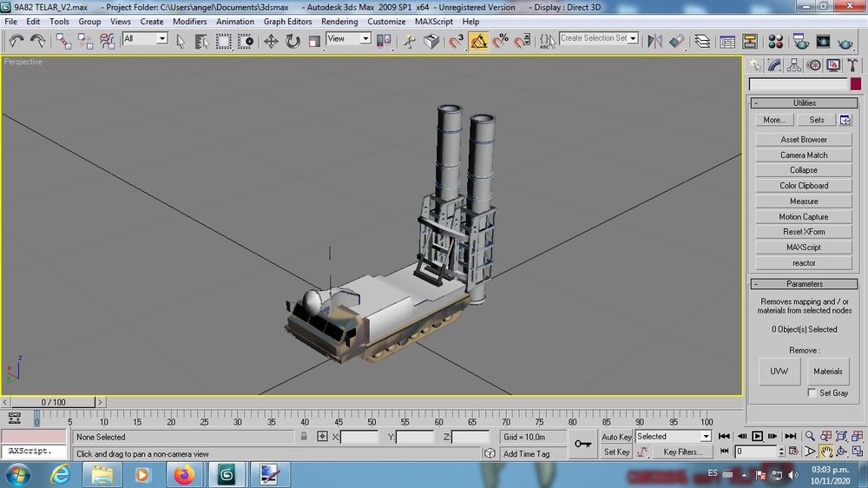Open the Render Setup teapot icon
This screenshot has height=488, width=868.
click(x=800, y=41)
